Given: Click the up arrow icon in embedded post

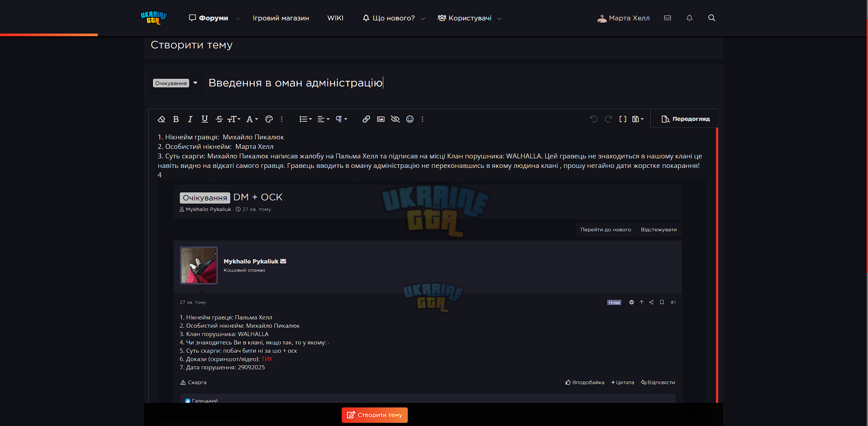Looking at the screenshot, I should 641,302.
